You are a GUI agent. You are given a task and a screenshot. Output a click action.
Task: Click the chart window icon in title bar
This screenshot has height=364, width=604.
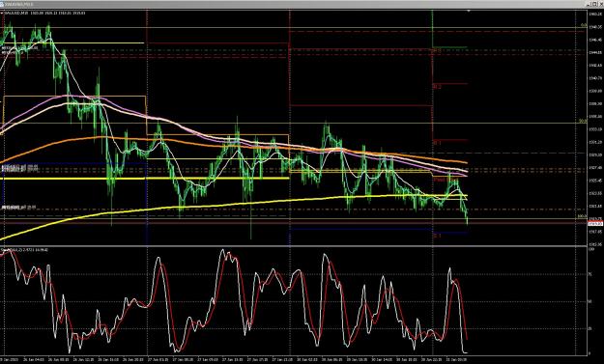2,4
